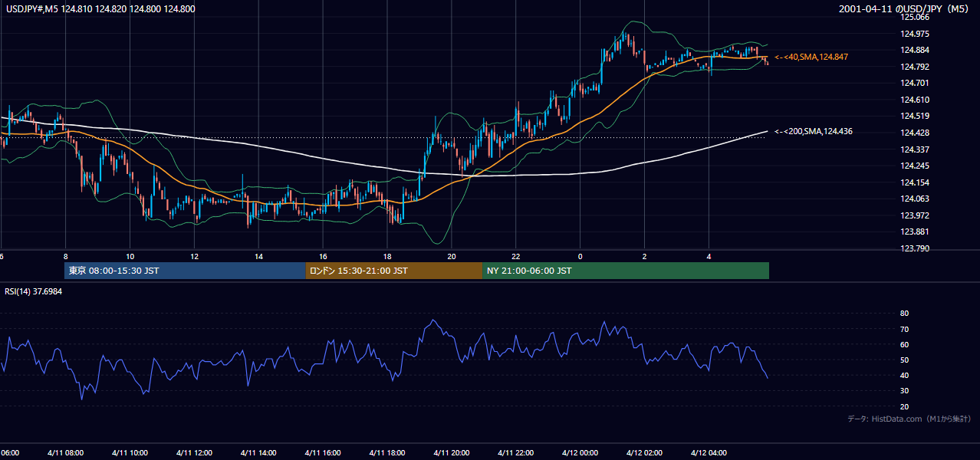The image size is (980, 460).
Task: Click hour 4 on the price chart time axis
Action: (709, 256)
